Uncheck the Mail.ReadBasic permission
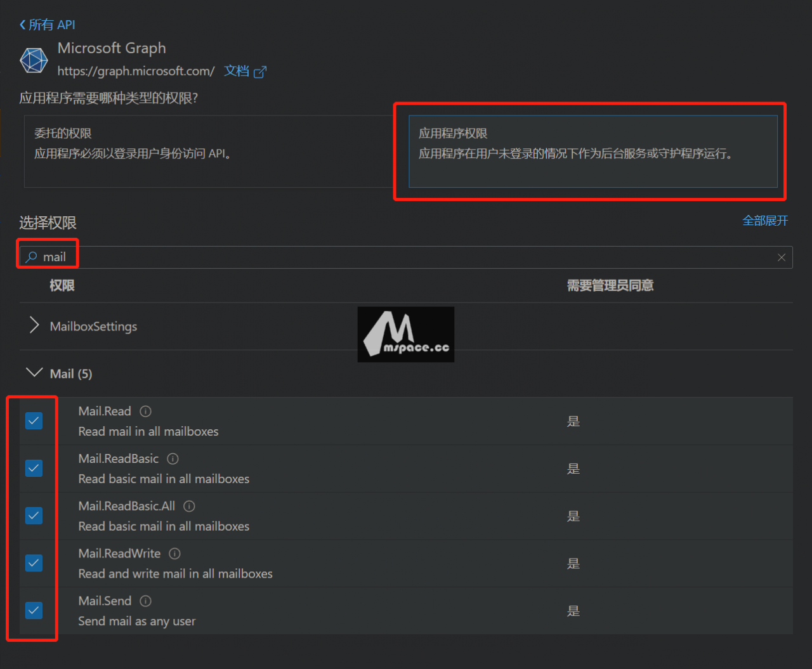 (34, 468)
